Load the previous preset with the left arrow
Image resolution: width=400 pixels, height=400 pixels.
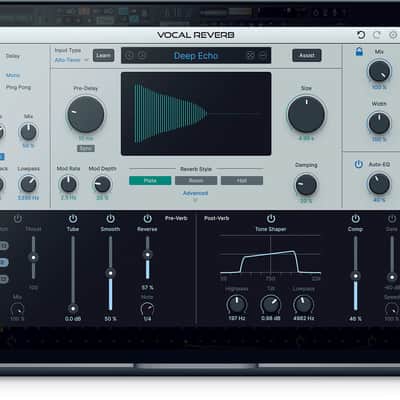[130, 55]
